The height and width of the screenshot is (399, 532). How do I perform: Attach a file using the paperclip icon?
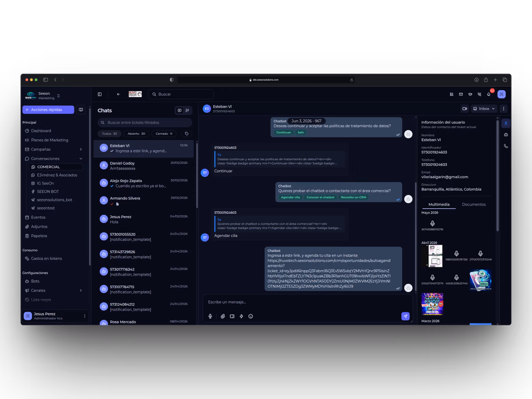[x=223, y=316]
